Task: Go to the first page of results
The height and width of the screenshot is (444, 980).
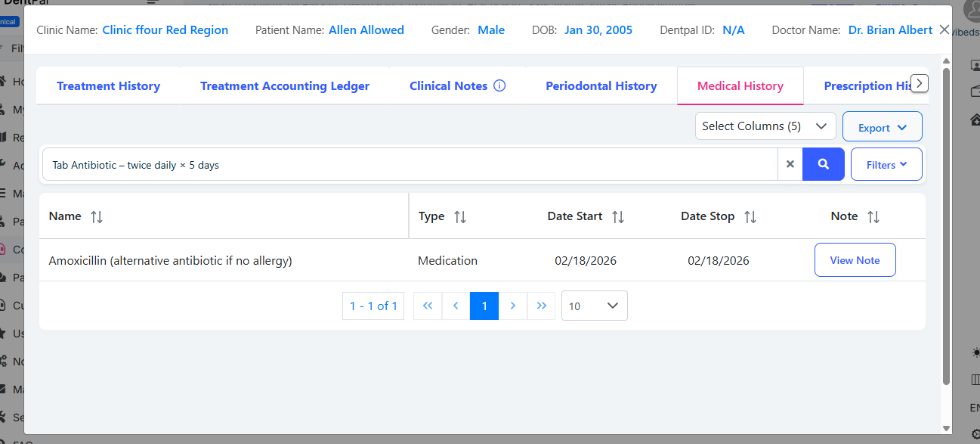Action: (x=428, y=306)
